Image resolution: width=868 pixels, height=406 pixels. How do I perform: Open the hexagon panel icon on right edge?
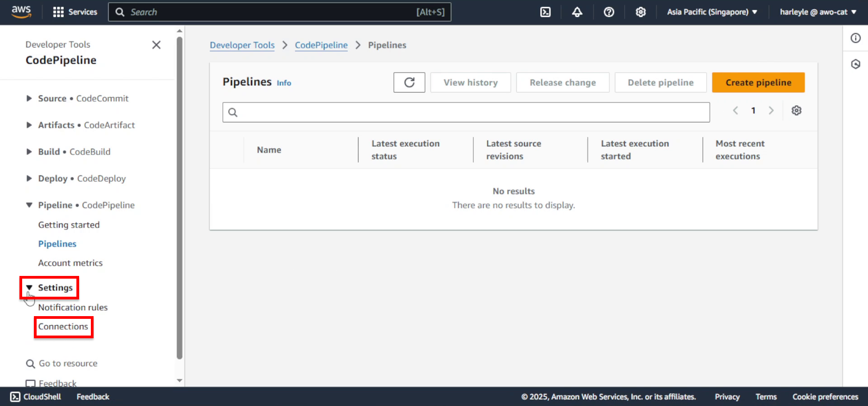coord(855,64)
